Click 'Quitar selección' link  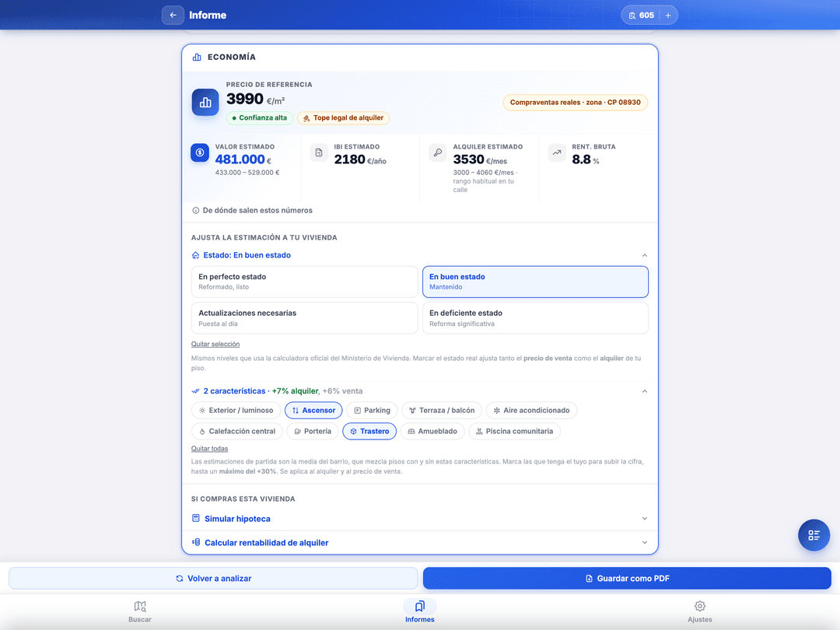pos(215,344)
